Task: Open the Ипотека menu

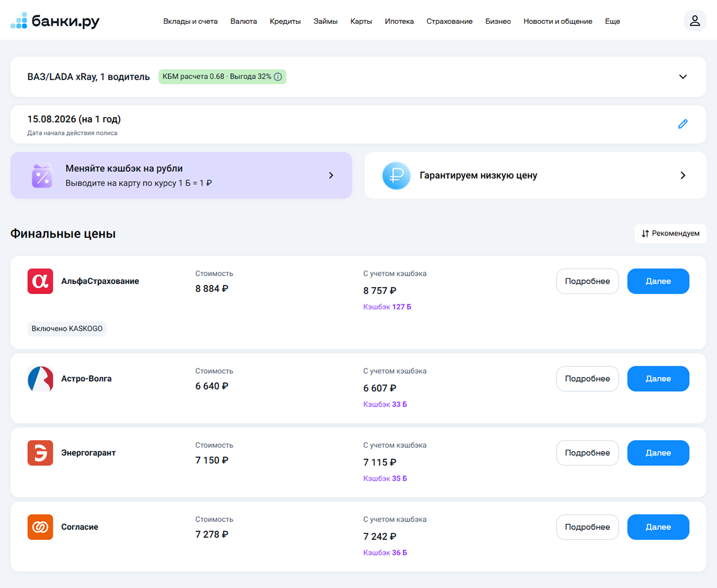Action: point(399,22)
